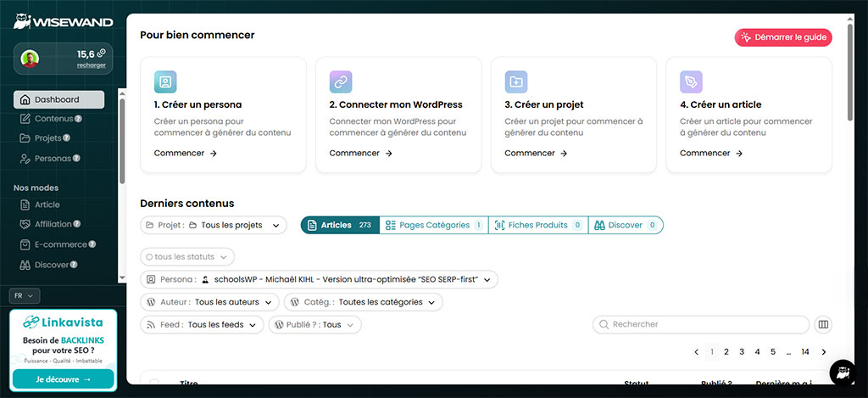Click the magnifier icon in search field
The image size is (868, 398).
(603, 324)
